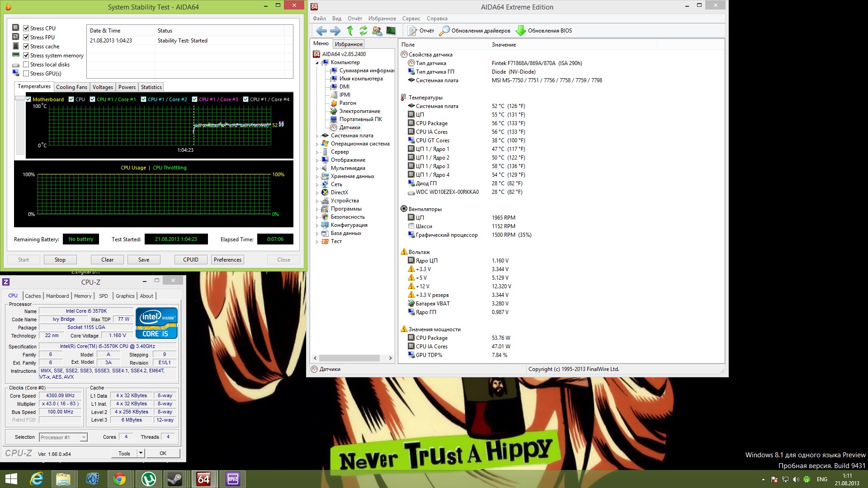
Task: Click the CPUID button
Action: (x=191, y=260)
